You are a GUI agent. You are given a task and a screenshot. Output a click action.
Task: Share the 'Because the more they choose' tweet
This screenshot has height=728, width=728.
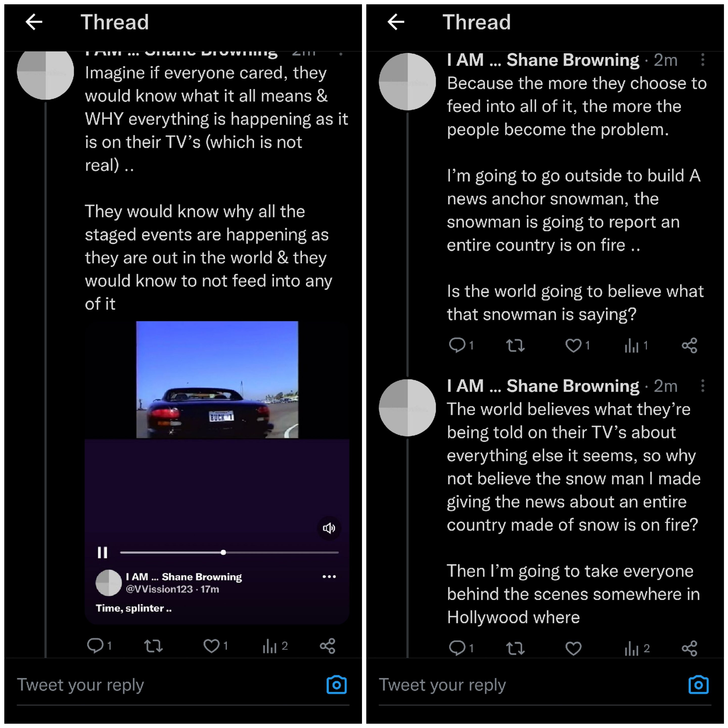coord(689,346)
